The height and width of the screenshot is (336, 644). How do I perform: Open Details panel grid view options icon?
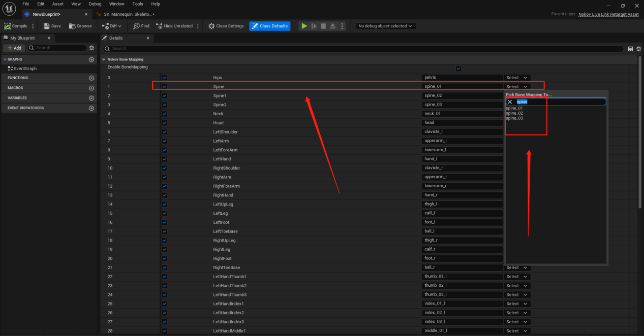click(x=631, y=49)
